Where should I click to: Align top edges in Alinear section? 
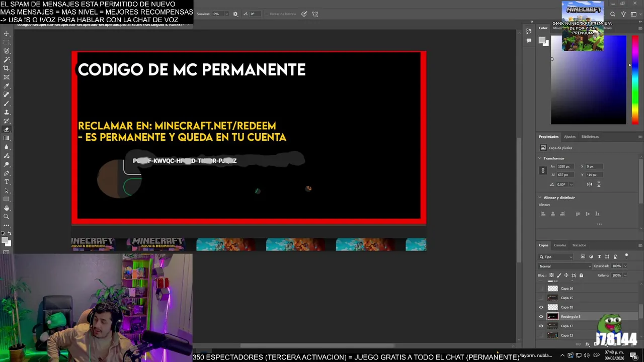(578, 214)
